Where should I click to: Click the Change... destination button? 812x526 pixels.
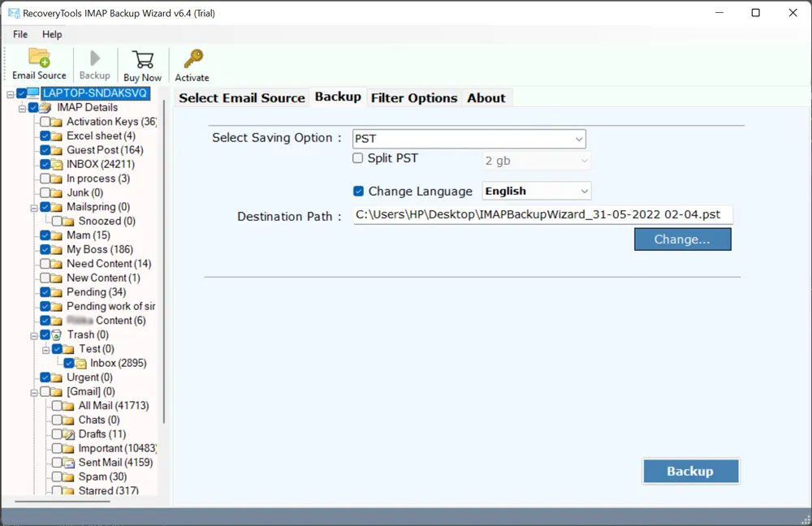point(683,239)
